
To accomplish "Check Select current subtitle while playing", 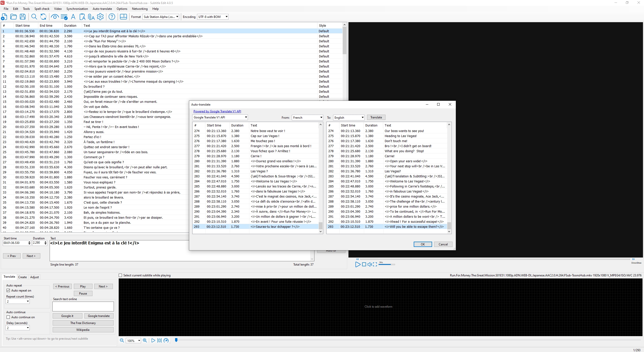I will coord(120,275).
